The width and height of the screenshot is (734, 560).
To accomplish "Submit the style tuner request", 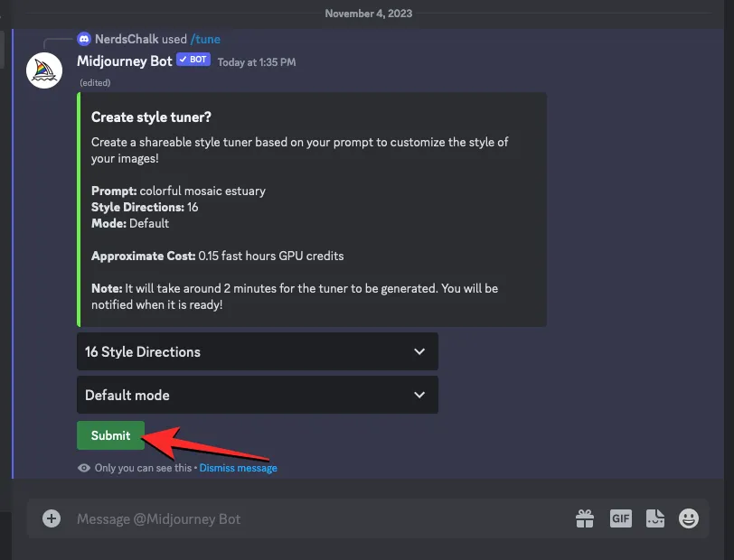I will pos(110,435).
